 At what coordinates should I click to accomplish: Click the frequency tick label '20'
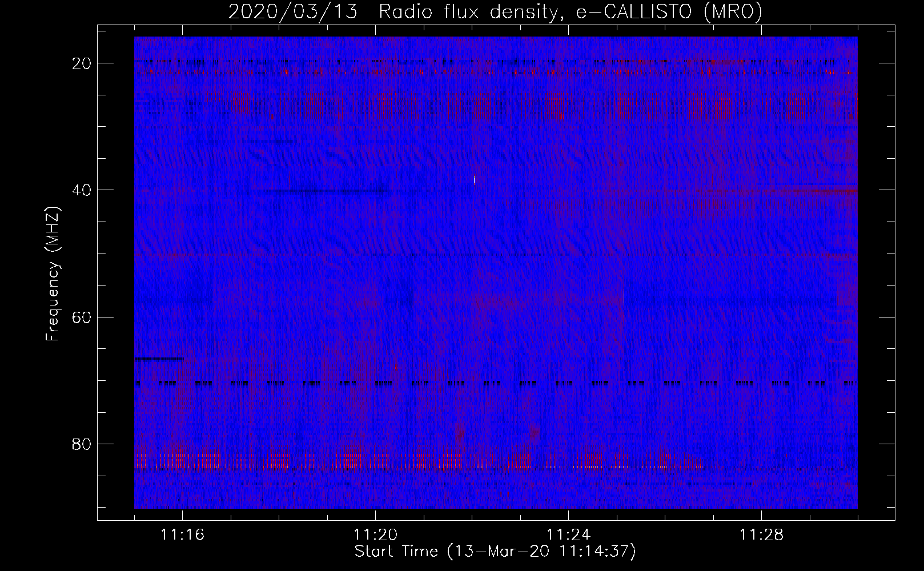pyautogui.click(x=82, y=63)
